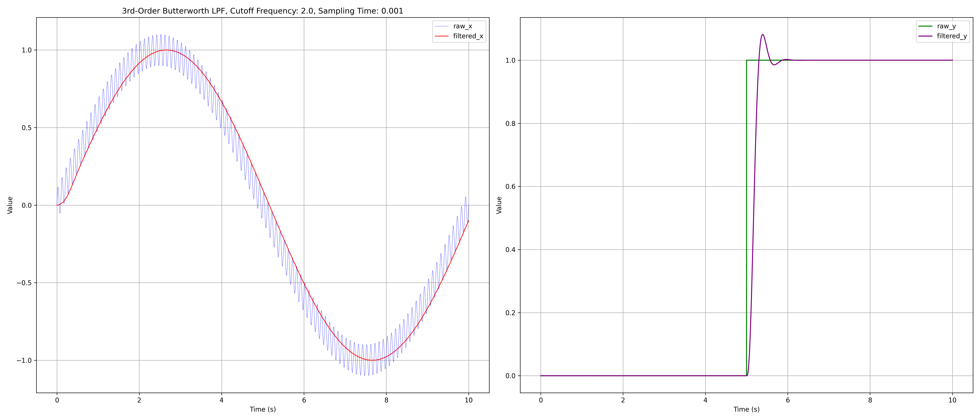The width and height of the screenshot is (980, 420).
Task: Click the 8 time tick of the raw_x plot
Action: click(386, 400)
